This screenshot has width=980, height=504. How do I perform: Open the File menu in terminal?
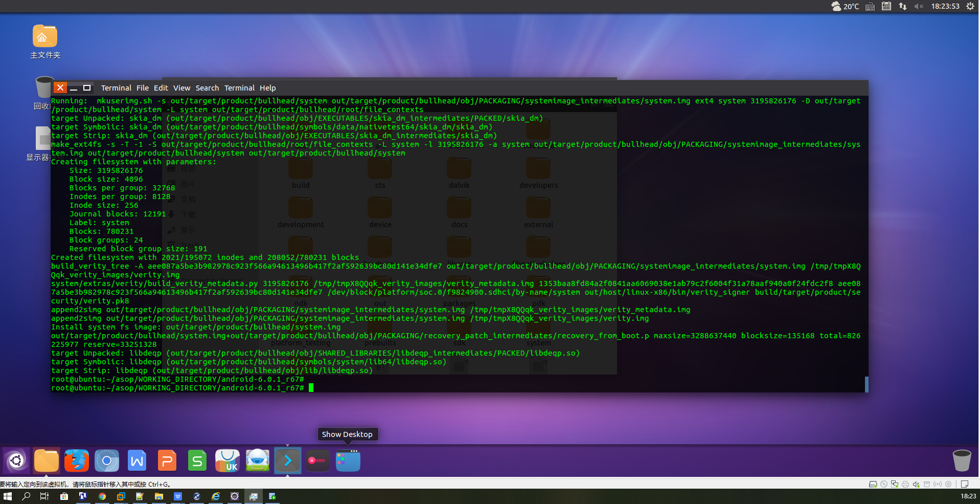143,88
